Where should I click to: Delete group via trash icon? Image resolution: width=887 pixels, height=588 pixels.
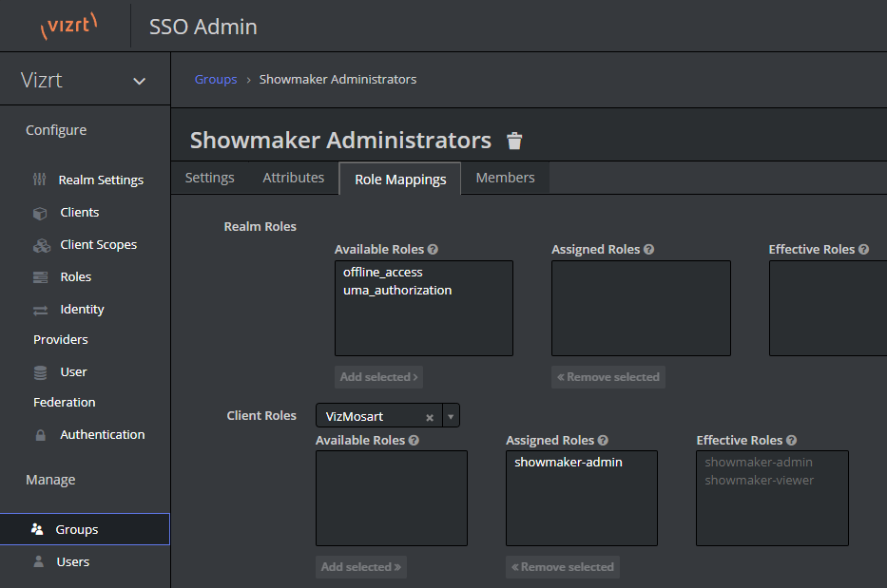(514, 141)
